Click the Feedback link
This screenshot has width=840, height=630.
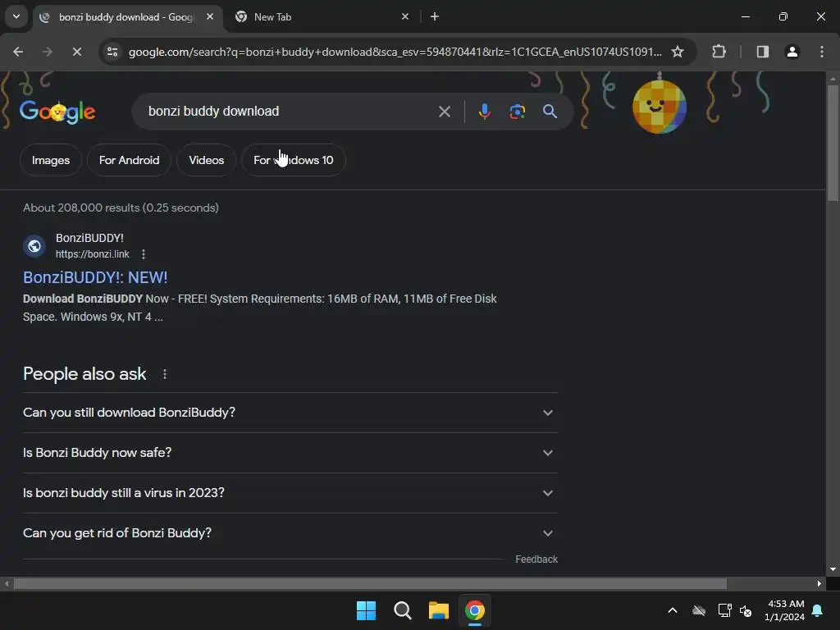(536, 559)
